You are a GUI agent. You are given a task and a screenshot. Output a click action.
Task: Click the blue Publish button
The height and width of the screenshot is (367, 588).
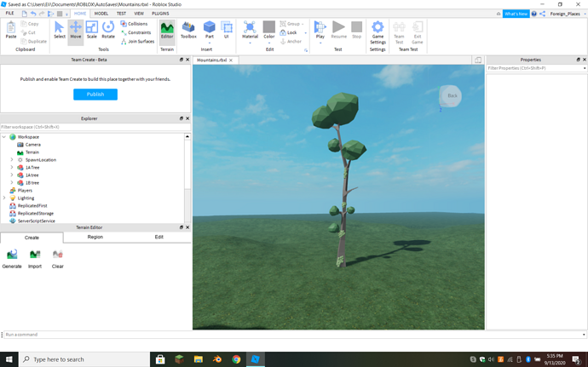pos(95,95)
